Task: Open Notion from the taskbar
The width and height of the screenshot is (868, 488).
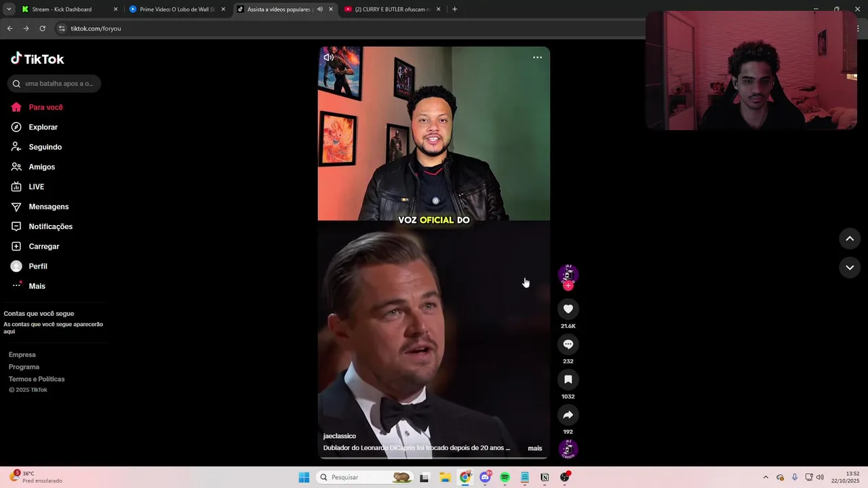Action: pyautogui.click(x=545, y=477)
